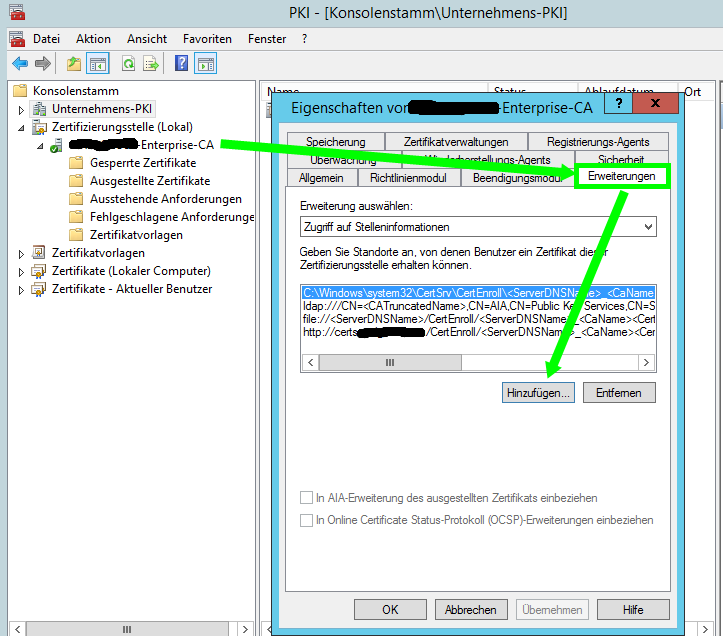Image resolution: width=723 pixels, height=636 pixels.
Task: Switch to the Richtlinienmodul tab
Action: [x=408, y=178]
